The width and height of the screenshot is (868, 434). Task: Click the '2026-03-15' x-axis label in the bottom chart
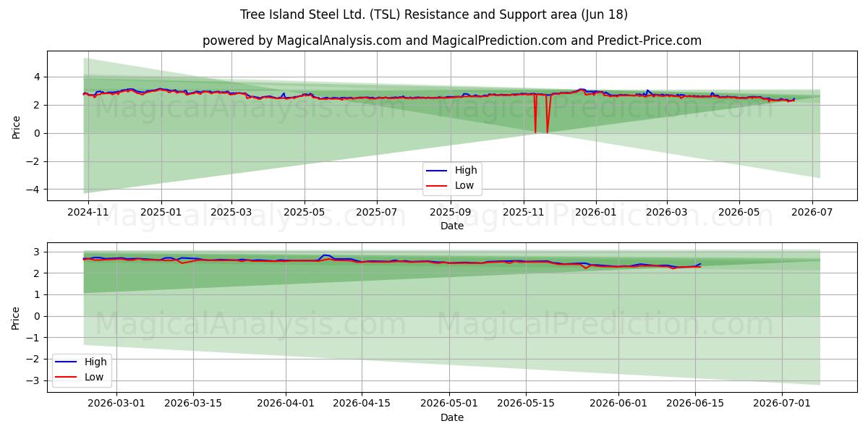(x=193, y=404)
